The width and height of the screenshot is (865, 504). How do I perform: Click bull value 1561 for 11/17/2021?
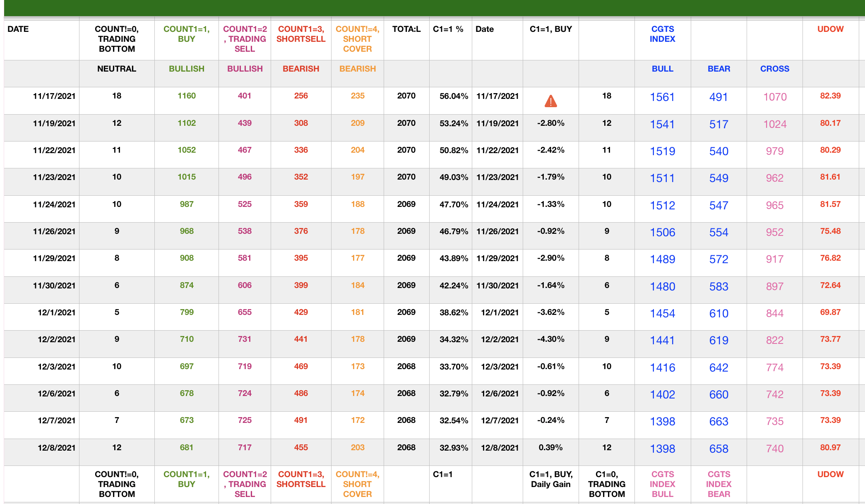pyautogui.click(x=662, y=97)
